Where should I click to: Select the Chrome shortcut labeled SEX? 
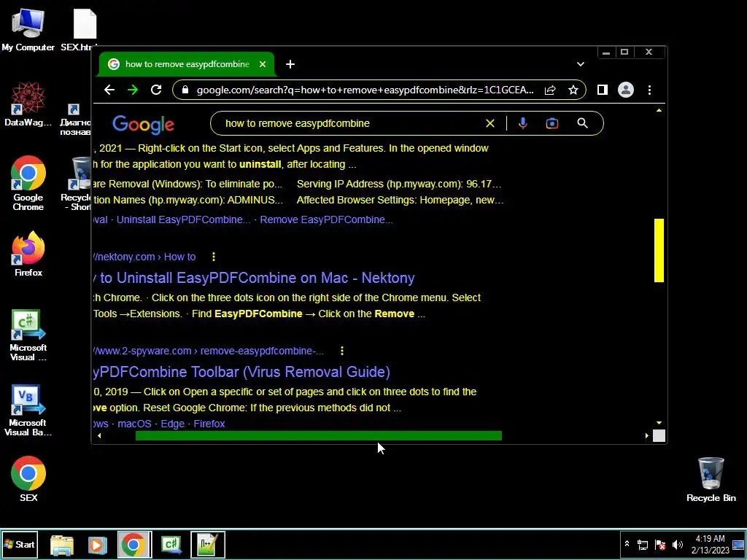pos(28,479)
